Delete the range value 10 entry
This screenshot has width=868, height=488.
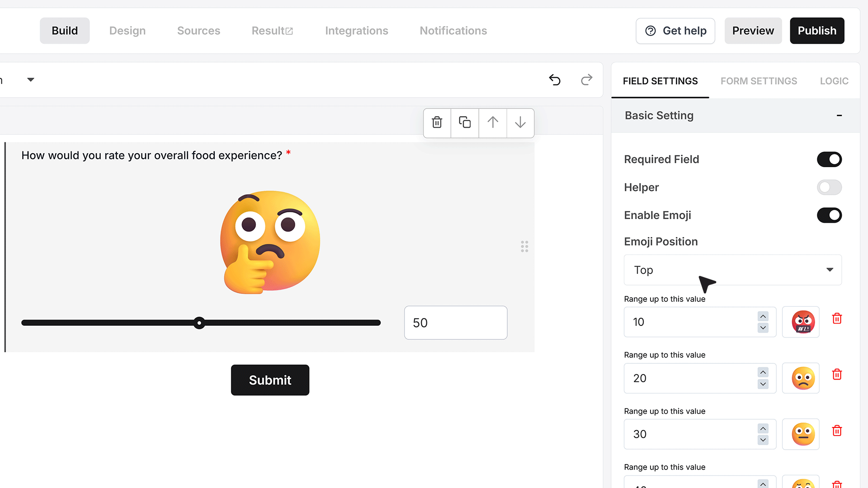pyautogui.click(x=837, y=319)
